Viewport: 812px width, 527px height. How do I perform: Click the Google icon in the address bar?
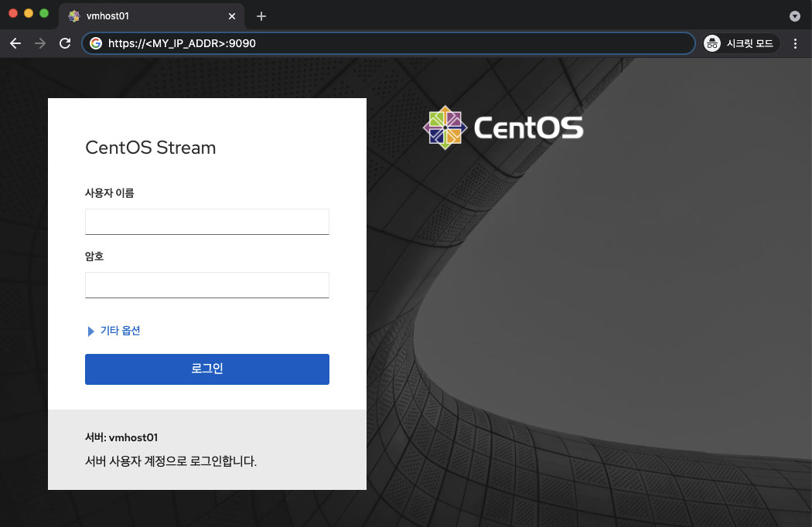[x=96, y=43]
